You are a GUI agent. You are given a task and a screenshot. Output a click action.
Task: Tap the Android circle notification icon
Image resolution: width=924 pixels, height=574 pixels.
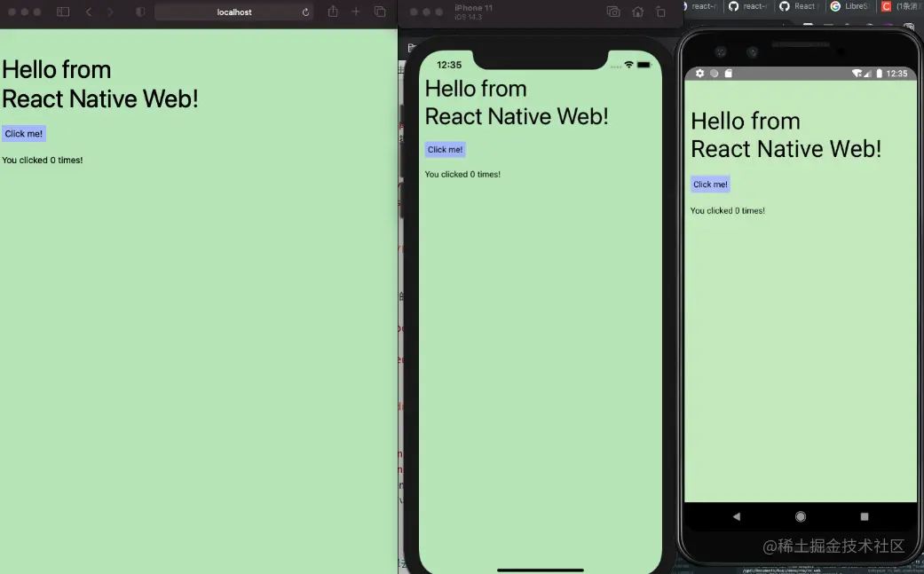(x=715, y=74)
